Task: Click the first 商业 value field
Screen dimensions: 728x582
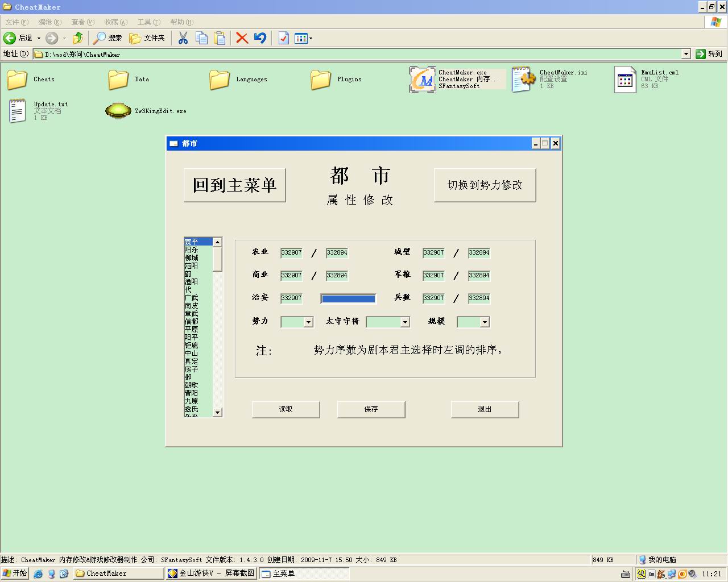Action: tap(291, 276)
